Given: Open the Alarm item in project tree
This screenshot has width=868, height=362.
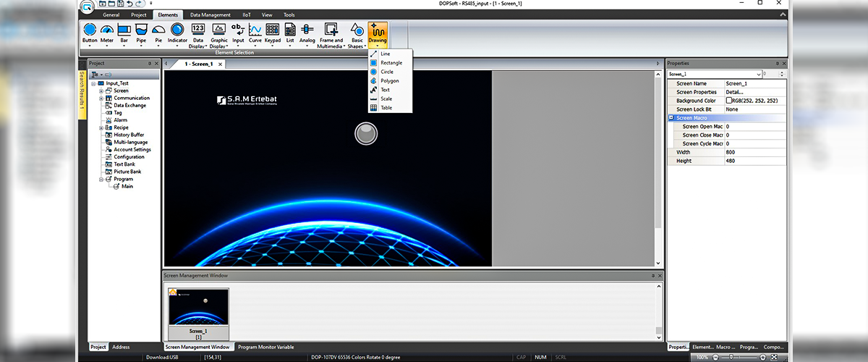Looking at the screenshot, I should (x=120, y=120).
